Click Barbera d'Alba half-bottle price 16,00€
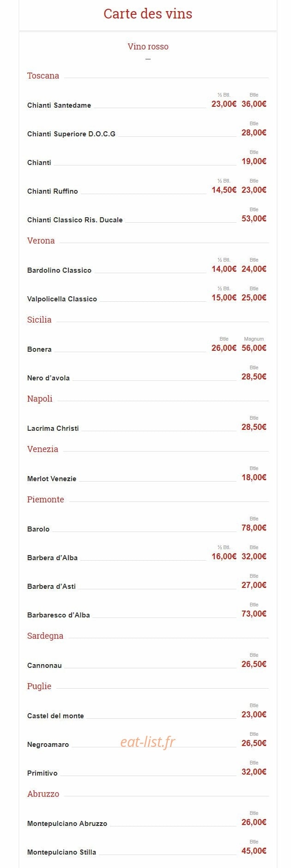This screenshot has height=868, width=291. pos(224,556)
